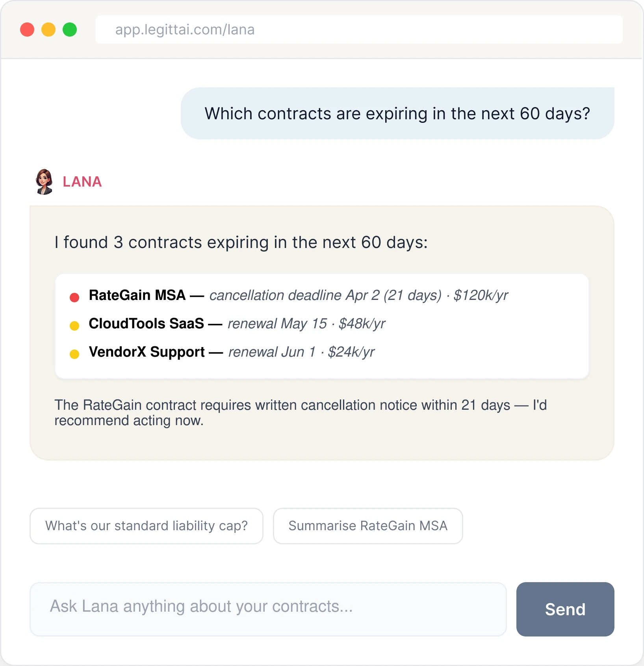Image resolution: width=644 pixels, height=666 pixels.
Task: Click the user question message bubble
Action: (x=397, y=113)
